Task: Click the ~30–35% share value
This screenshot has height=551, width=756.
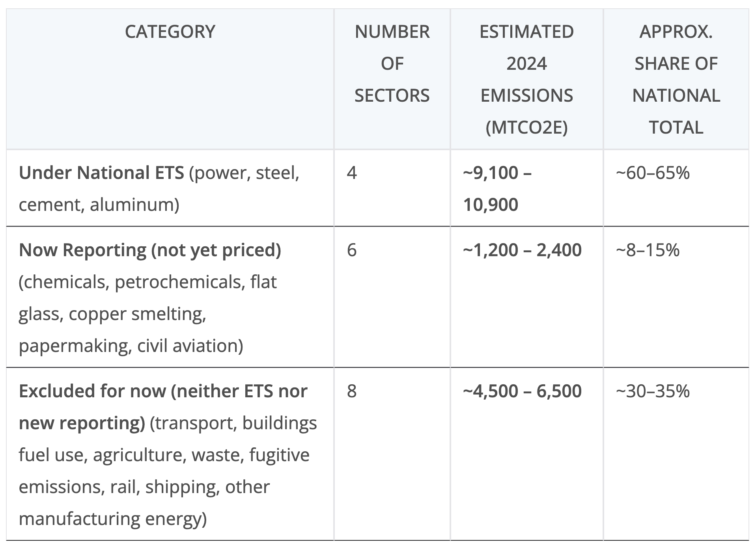Action: [x=653, y=391]
